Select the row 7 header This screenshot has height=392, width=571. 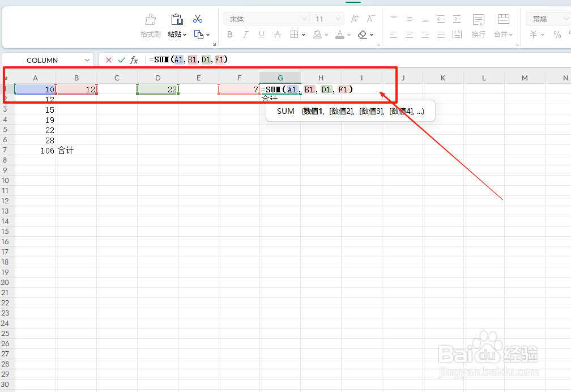pyautogui.click(x=5, y=150)
